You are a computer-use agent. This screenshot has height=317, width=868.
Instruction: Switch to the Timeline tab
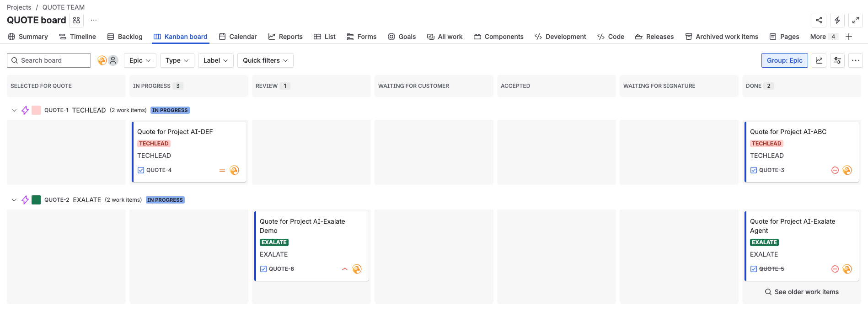(78, 37)
